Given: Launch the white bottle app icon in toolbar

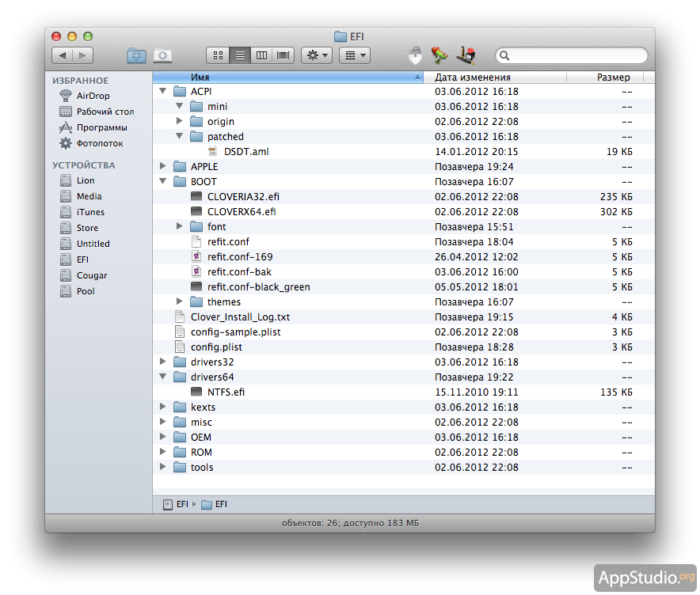Looking at the screenshot, I should click(x=415, y=55).
